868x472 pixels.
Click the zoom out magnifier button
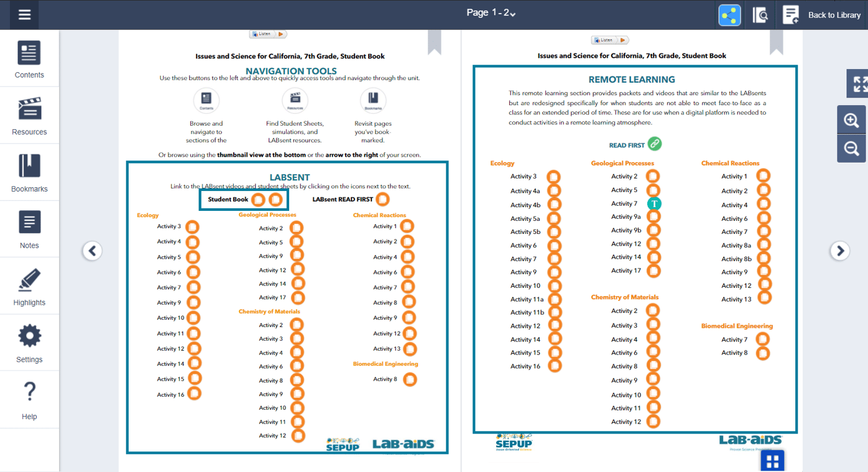(x=851, y=149)
